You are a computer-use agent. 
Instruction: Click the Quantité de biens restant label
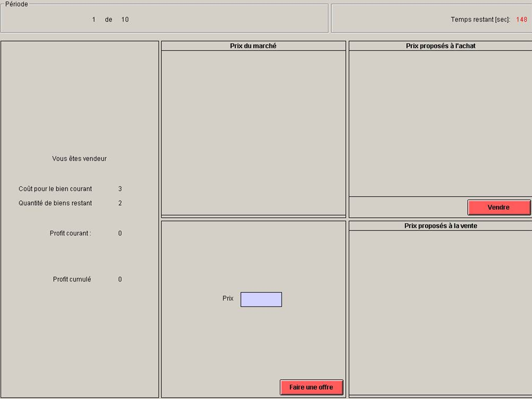click(x=55, y=203)
